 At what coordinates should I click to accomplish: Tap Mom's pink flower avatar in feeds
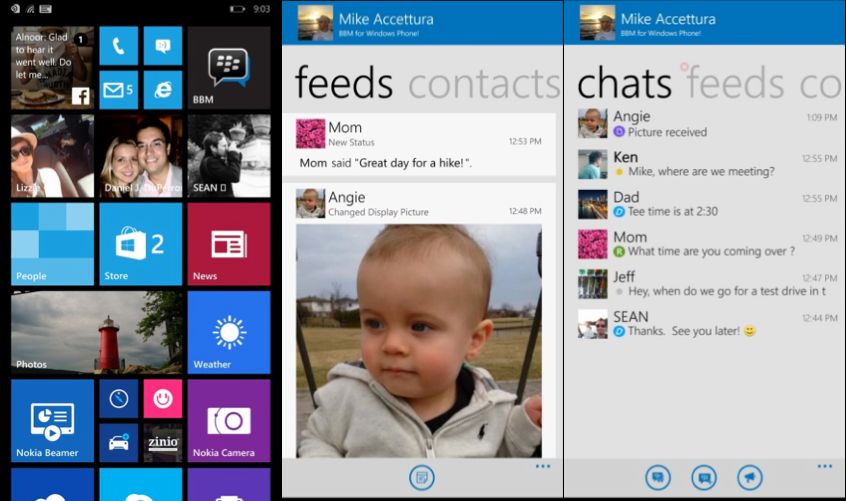310,133
